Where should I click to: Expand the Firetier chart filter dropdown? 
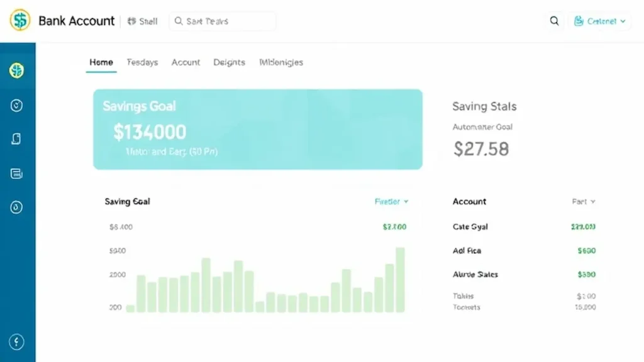(391, 202)
